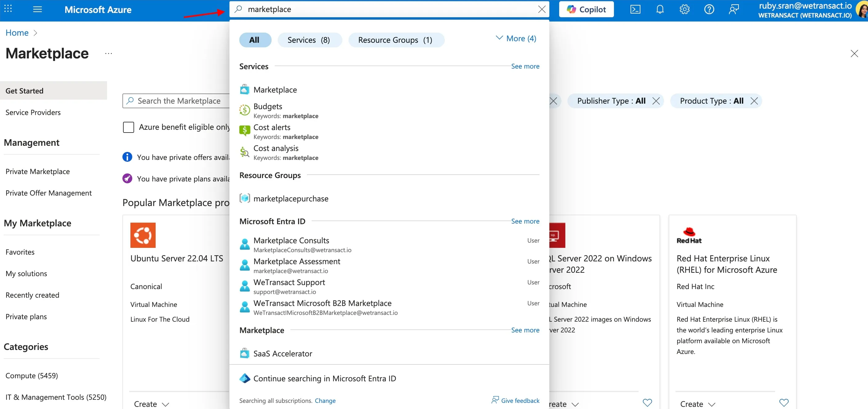Expand More (4) filter options

[x=516, y=38]
